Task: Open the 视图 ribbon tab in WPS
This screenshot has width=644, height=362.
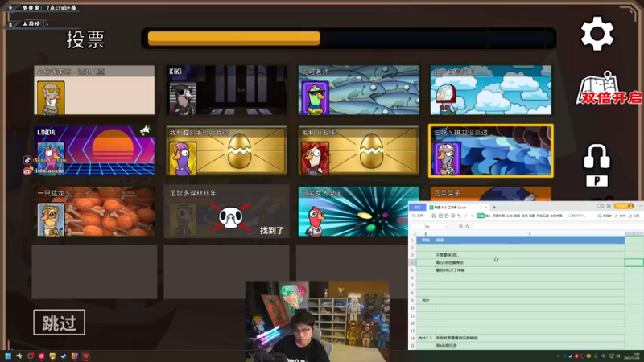Action: 532,216
